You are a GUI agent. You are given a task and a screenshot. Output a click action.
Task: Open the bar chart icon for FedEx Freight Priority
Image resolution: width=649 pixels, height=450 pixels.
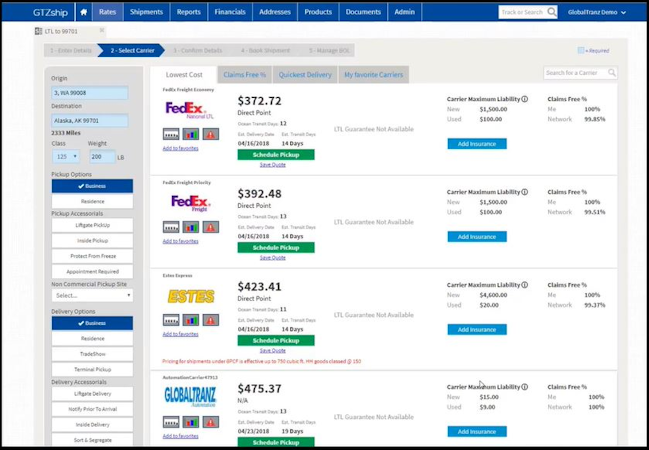(191, 227)
